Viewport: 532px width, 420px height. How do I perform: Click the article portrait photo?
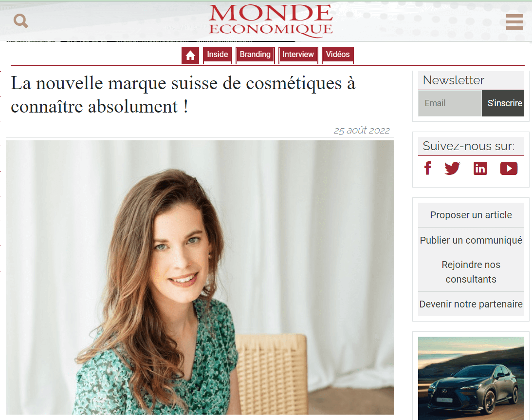pyautogui.click(x=200, y=277)
